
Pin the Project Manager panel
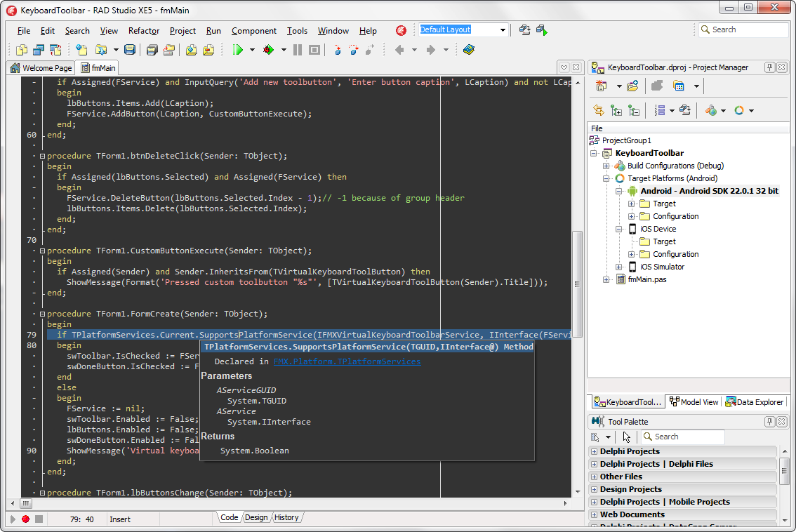coord(770,67)
